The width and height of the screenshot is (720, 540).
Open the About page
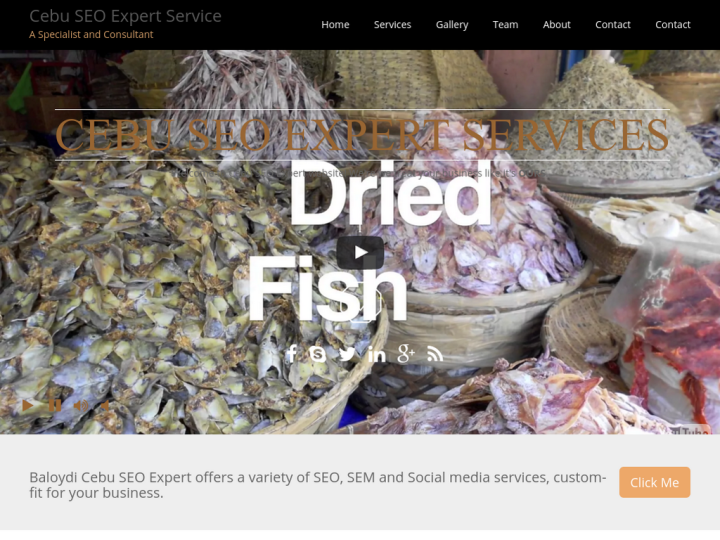557,25
